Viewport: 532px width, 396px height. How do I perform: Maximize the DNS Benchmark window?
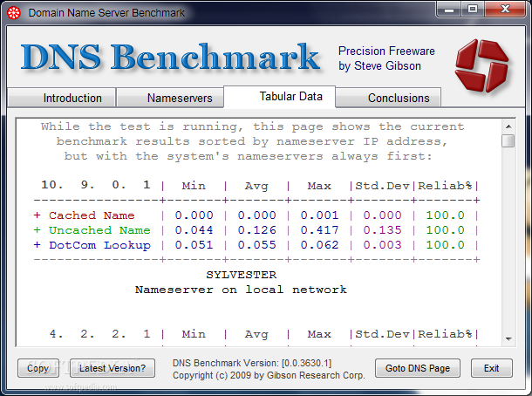click(473, 10)
